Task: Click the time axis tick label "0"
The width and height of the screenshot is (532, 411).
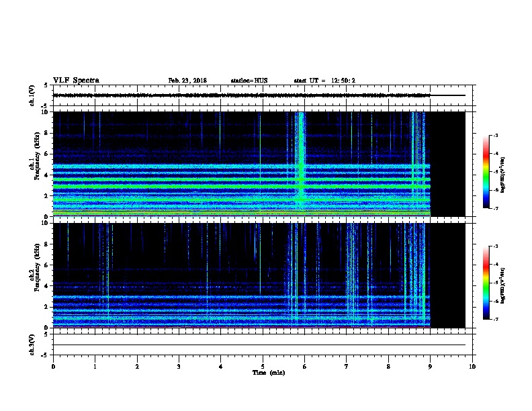Action: 53,366
